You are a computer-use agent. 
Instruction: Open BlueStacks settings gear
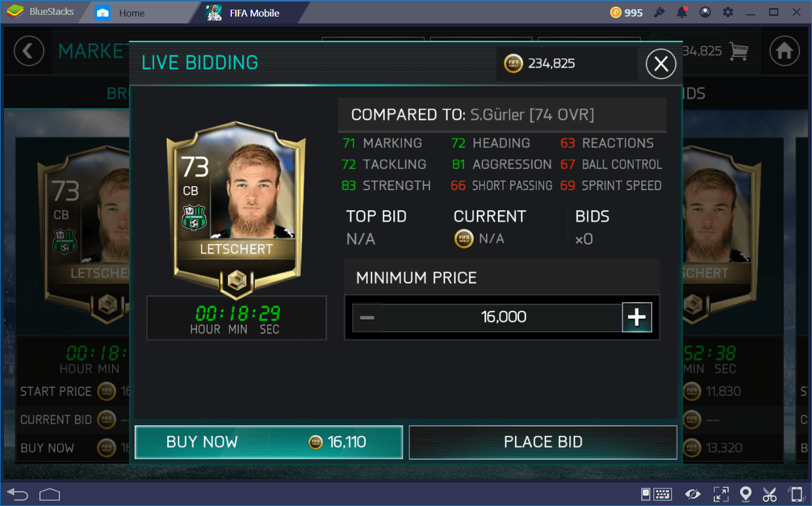[x=728, y=12]
